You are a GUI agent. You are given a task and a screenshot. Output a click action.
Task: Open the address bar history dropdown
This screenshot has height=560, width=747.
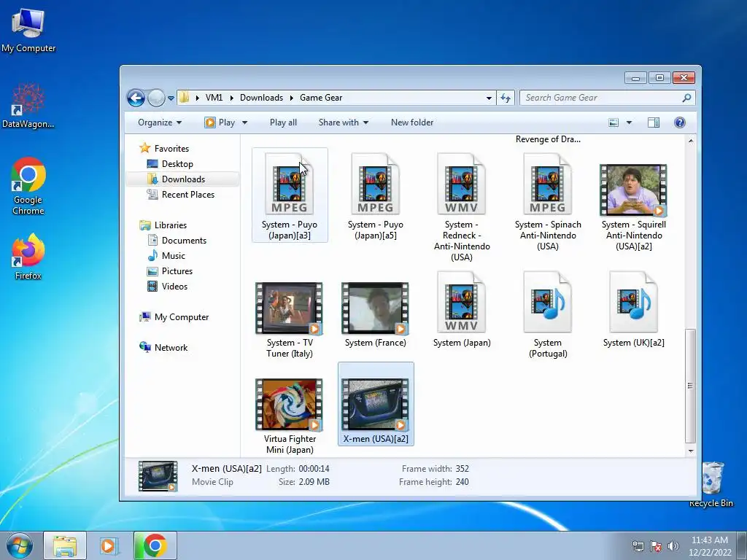tap(489, 98)
